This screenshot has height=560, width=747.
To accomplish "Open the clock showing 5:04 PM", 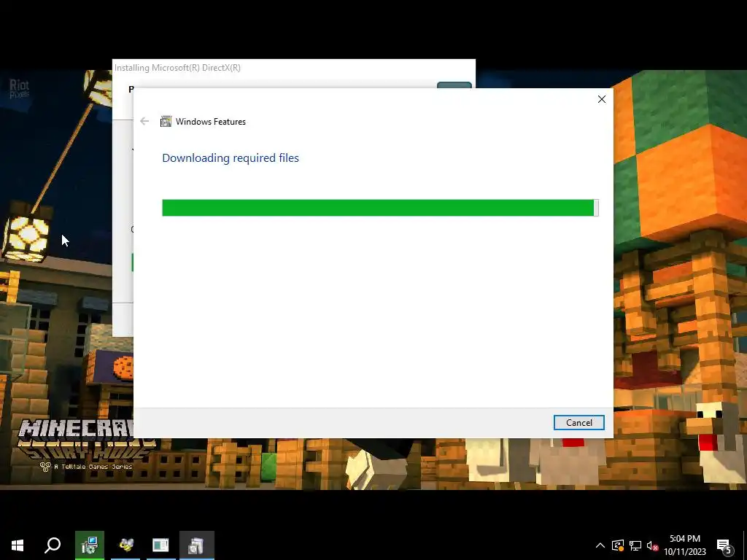I will pos(684,545).
